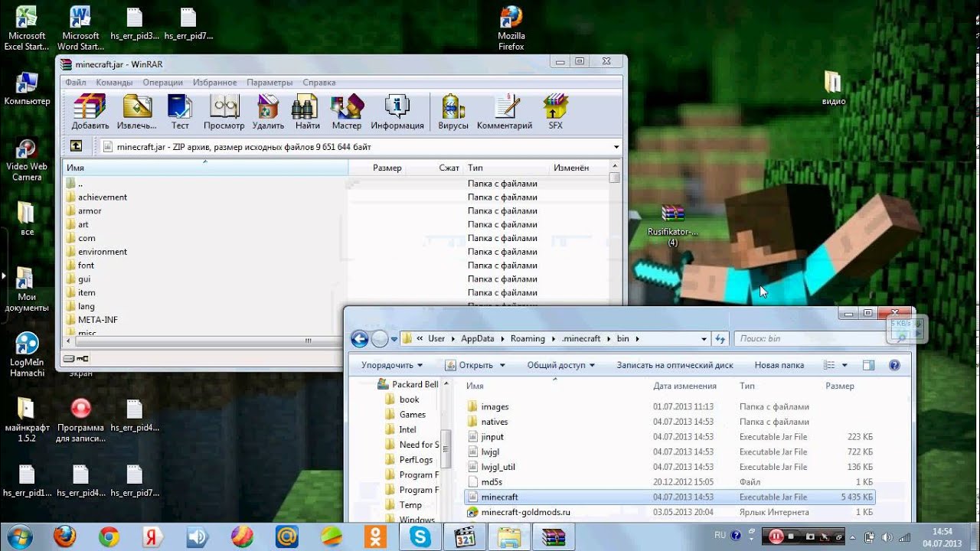The image size is (980, 551).
Task: Click the Media Player Classic 321 taskbar icon
Action: click(465, 537)
